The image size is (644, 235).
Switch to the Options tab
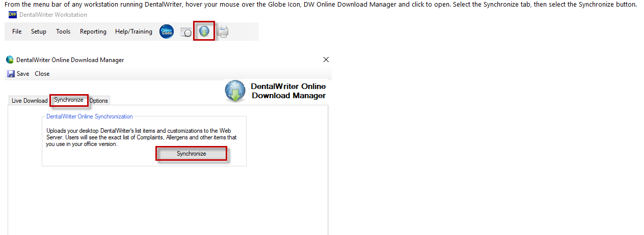click(x=99, y=101)
